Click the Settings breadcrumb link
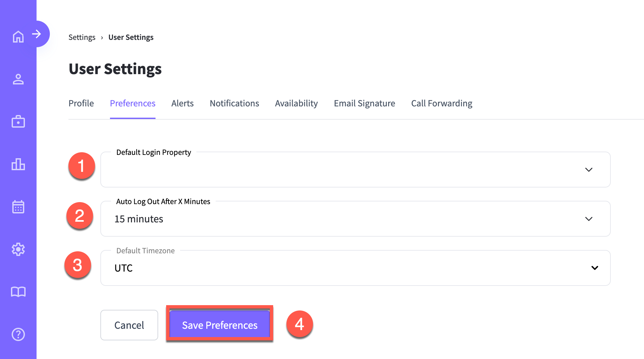The image size is (644, 359). tap(82, 37)
